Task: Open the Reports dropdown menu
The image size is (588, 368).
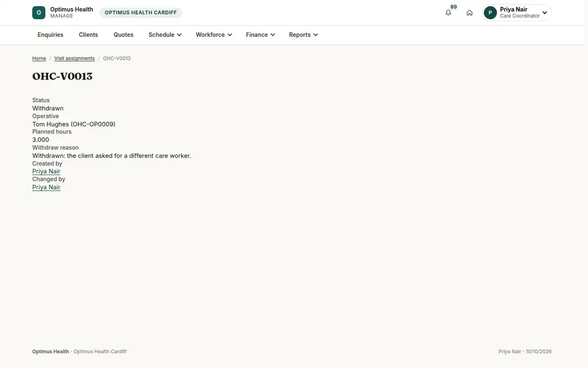Action: click(304, 35)
